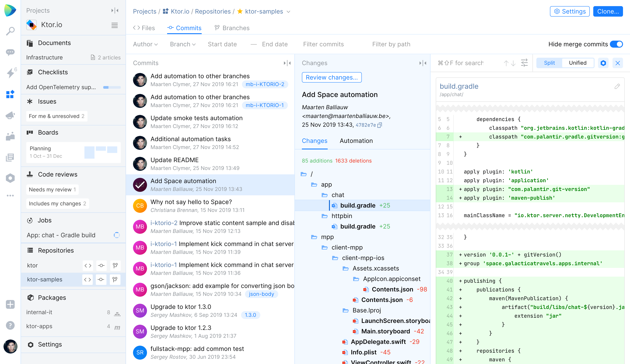This screenshot has width=630, height=364.
Task: Collapse the chat folder in changes tree
Action: 324,195
